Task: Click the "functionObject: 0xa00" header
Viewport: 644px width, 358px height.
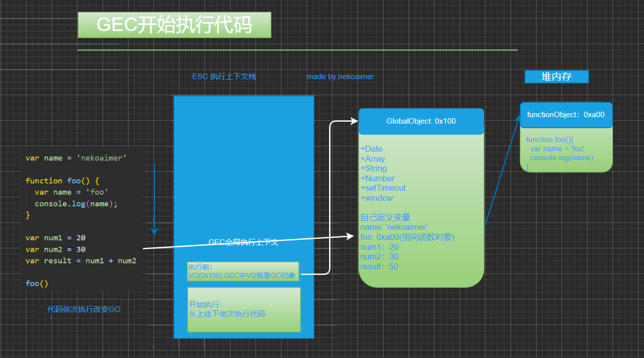Action: (565, 115)
